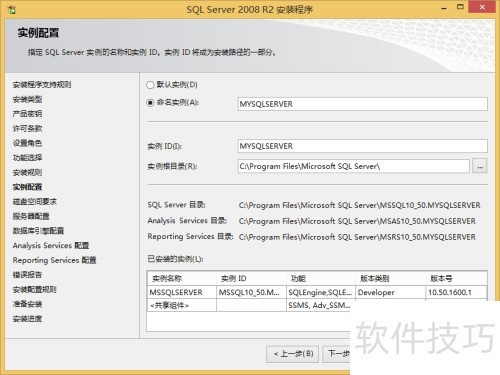The height and width of the screenshot is (375, 500).
Task: Click the 实例根目录 path input field
Action: 353,166
